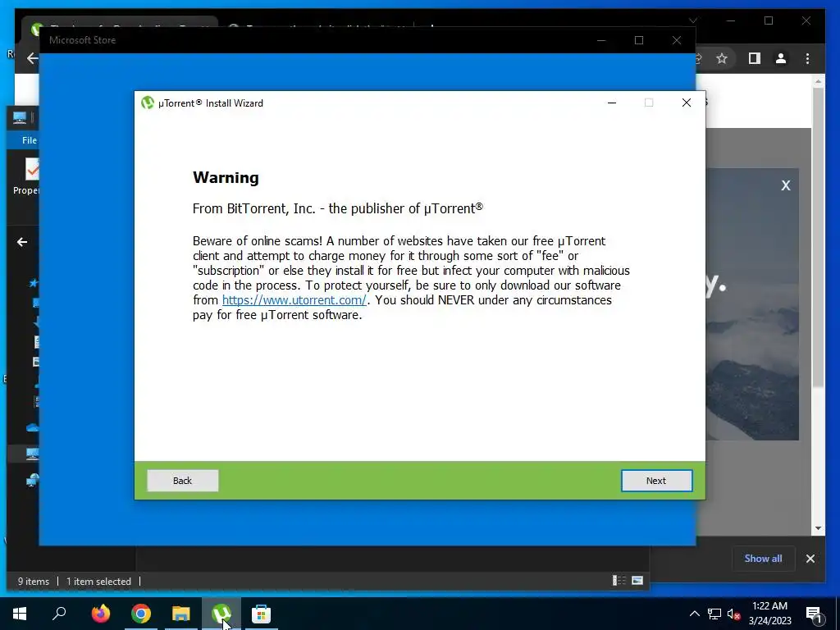Bookmark the page with Chrome's star icon
840x630 pixels.
pos(722,58)
